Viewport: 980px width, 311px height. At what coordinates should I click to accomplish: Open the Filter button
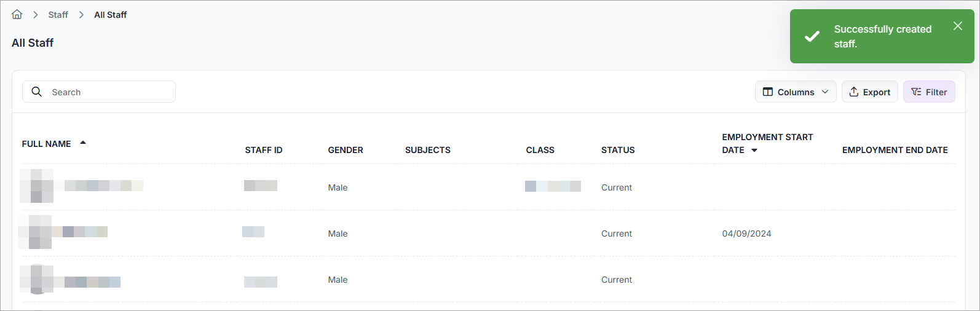[x=928, y=92]
